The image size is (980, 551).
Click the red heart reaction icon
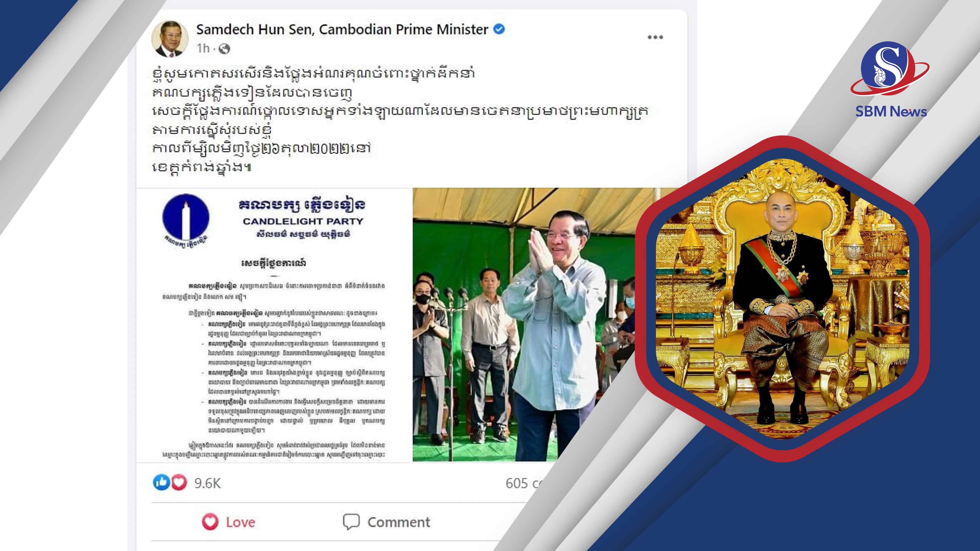[x=179, y=483]
